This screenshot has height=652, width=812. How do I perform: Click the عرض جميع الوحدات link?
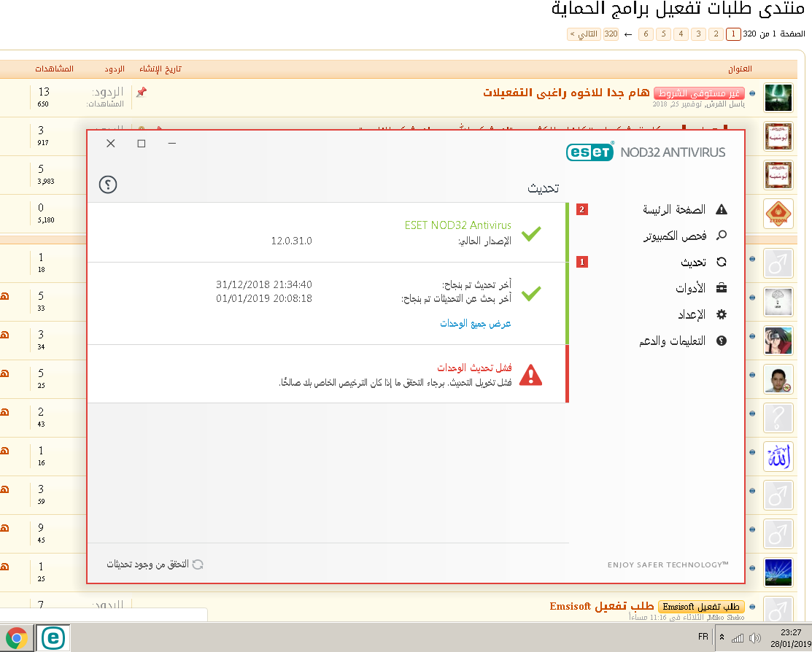coord(476,324)
